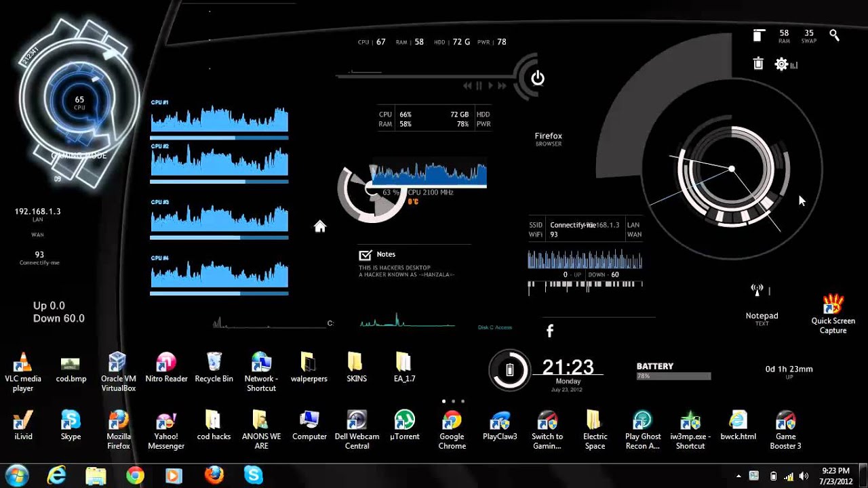Open the Firefox taskbar button
Screen dimensions: 868x488
(214, 475)
